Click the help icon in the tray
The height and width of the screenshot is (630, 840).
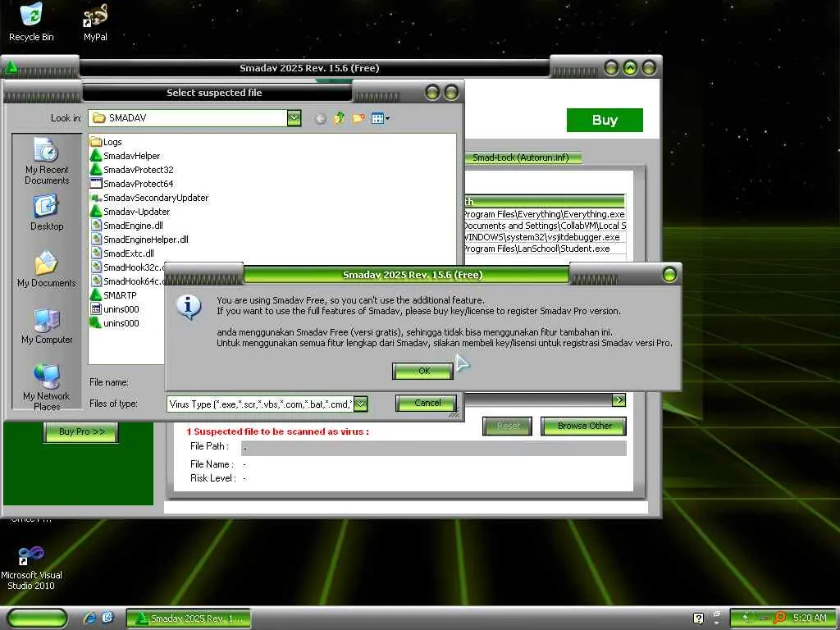(698, 619)
